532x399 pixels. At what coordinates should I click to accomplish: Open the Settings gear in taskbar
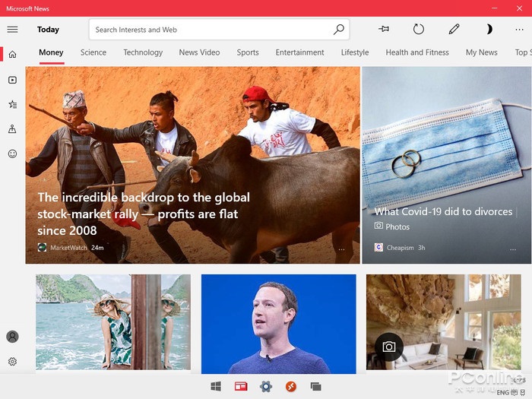(266, 386)
